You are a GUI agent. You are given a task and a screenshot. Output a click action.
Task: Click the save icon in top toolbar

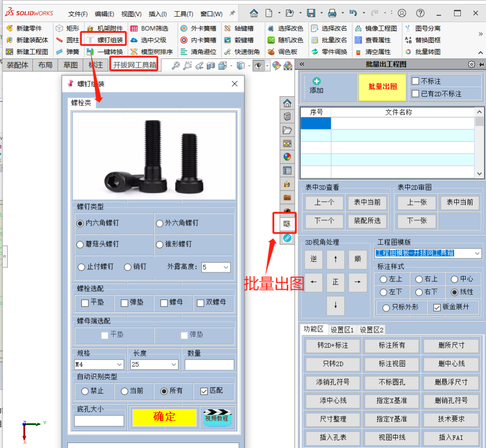tap(311, 13)
